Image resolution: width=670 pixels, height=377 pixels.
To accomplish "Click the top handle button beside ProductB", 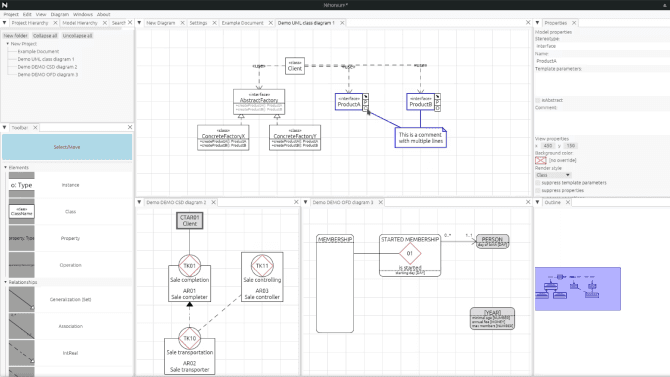I will (438, 97).
